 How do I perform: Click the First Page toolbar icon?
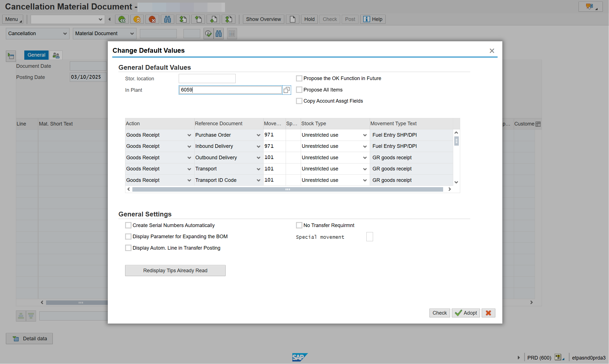click(x=183, y=19)
